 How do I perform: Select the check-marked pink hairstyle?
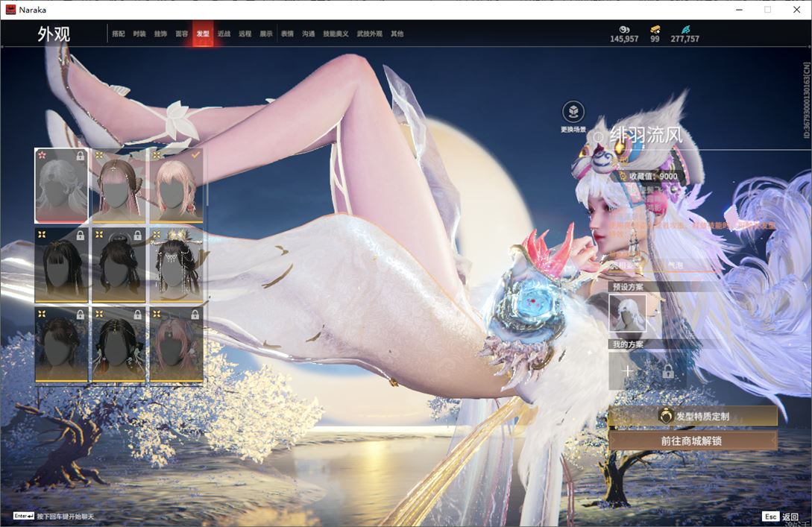(x=176, y=186)
